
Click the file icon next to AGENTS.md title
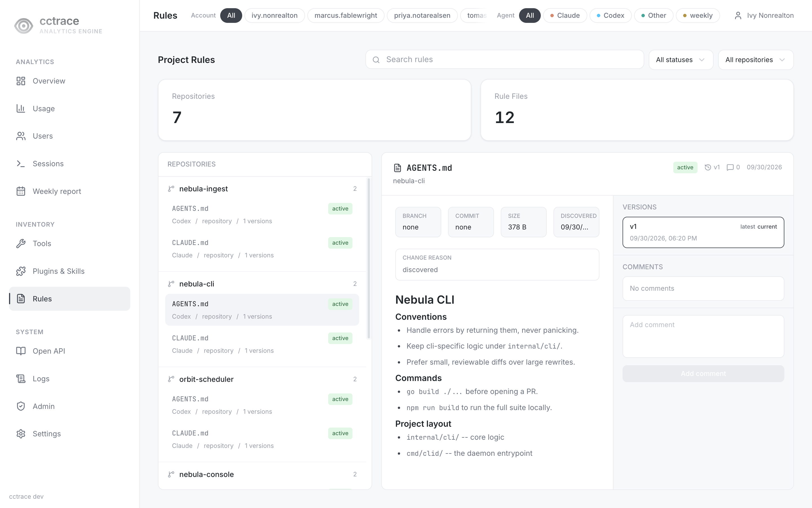(x=398, y=168)
